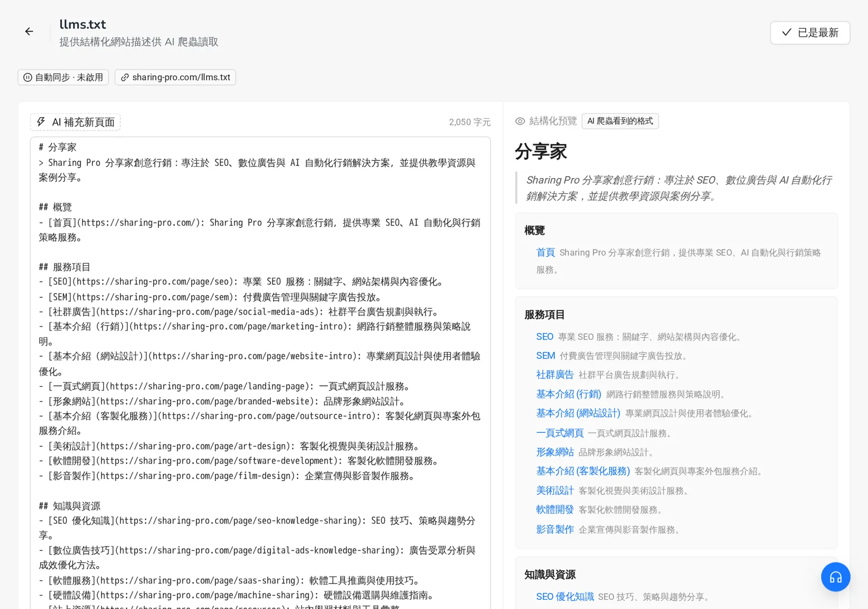The image size is (868, 609).
Task: Click the 知識與資源 section heading in preview
Action: click(550, 575)
